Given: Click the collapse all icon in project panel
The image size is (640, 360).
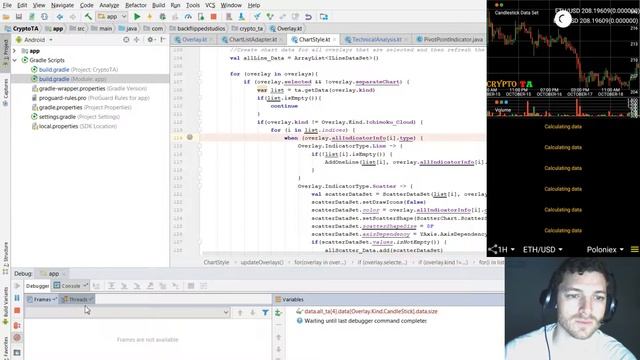Looking at the screenshot, I should click(137, 40).
